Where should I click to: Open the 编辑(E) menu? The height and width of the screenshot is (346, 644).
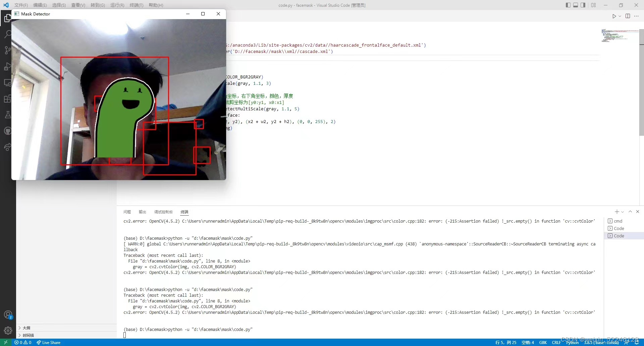click(x=40, y=5)
